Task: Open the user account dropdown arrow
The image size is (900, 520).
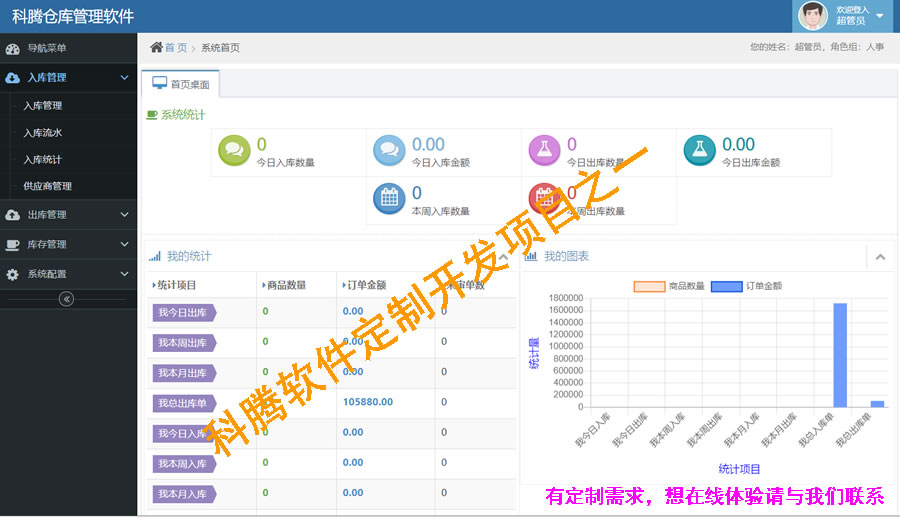Action: point(879,16)
